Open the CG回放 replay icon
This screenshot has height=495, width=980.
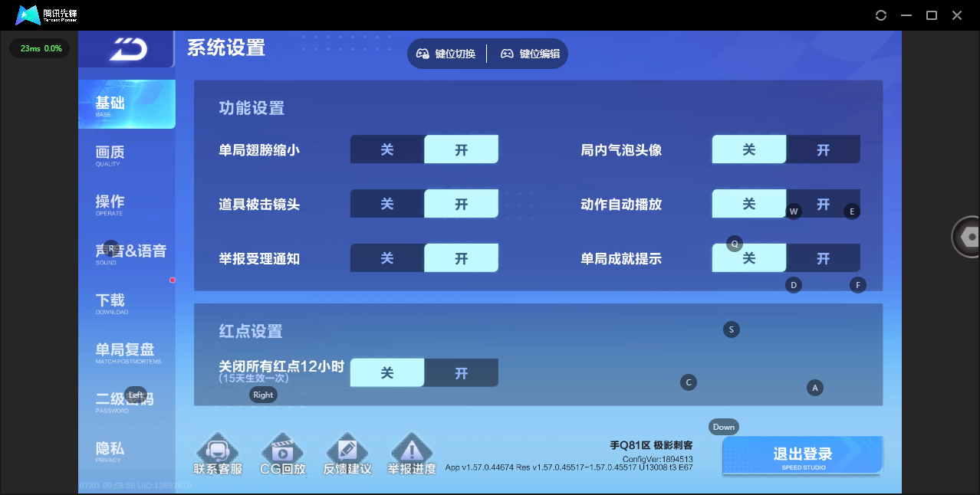click(x=283, y=455)
